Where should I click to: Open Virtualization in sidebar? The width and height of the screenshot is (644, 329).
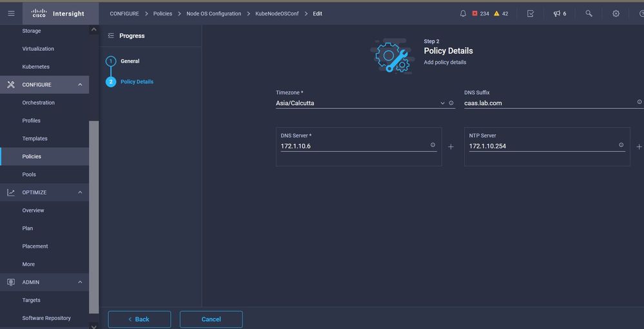coord(38,49)
